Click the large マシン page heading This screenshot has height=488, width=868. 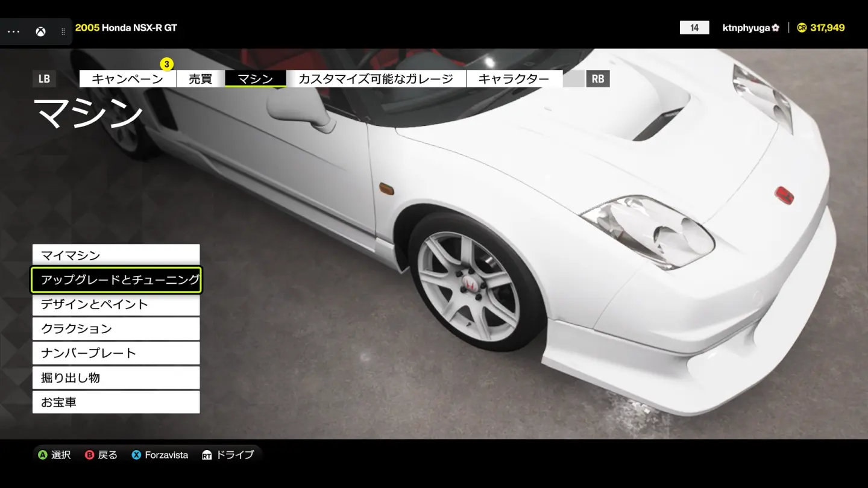pos(88,113)
